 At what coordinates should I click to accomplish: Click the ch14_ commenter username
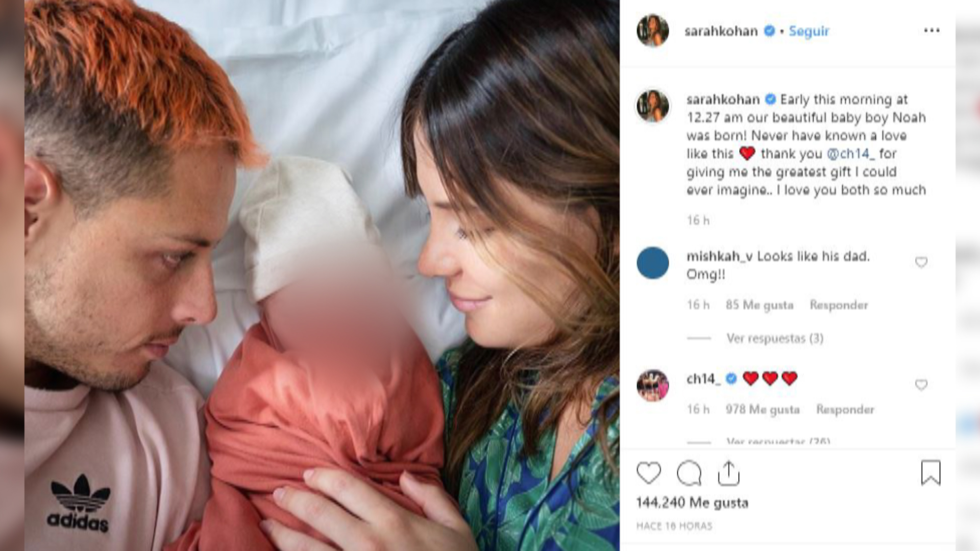point(703,379)
